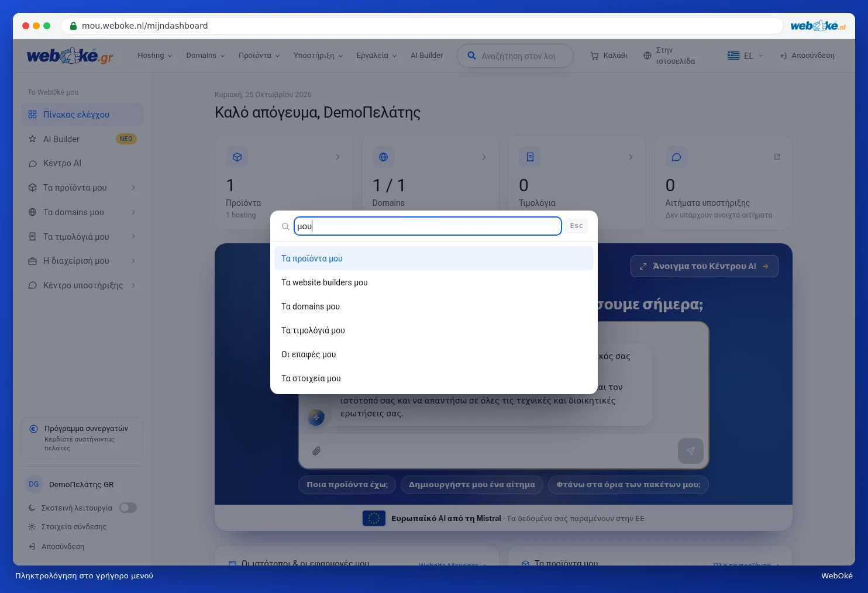Expand Η διαχείρισή μου sidebar section
Screen dimensions: 868x593
(x=82, y=261)
